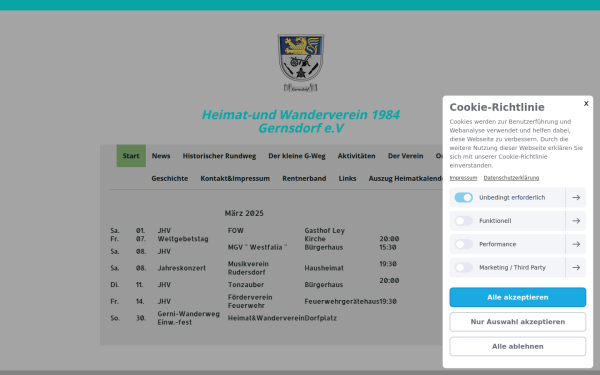The height and width of the screenshot is (375, 600).
Task: Open Kontakt&Impressum menu item
Action: [235, 178]
